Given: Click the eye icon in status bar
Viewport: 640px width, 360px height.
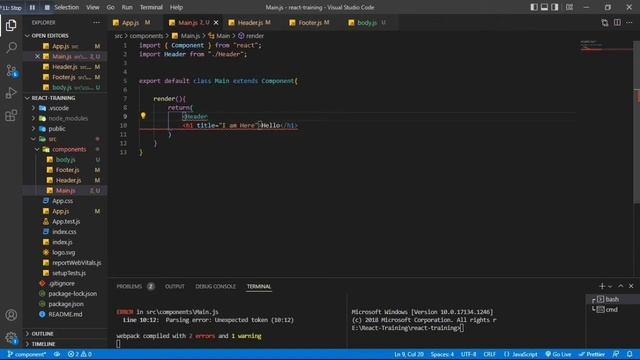Looking at the screenshot, I should pyautogui.click(x=57, y=354).
